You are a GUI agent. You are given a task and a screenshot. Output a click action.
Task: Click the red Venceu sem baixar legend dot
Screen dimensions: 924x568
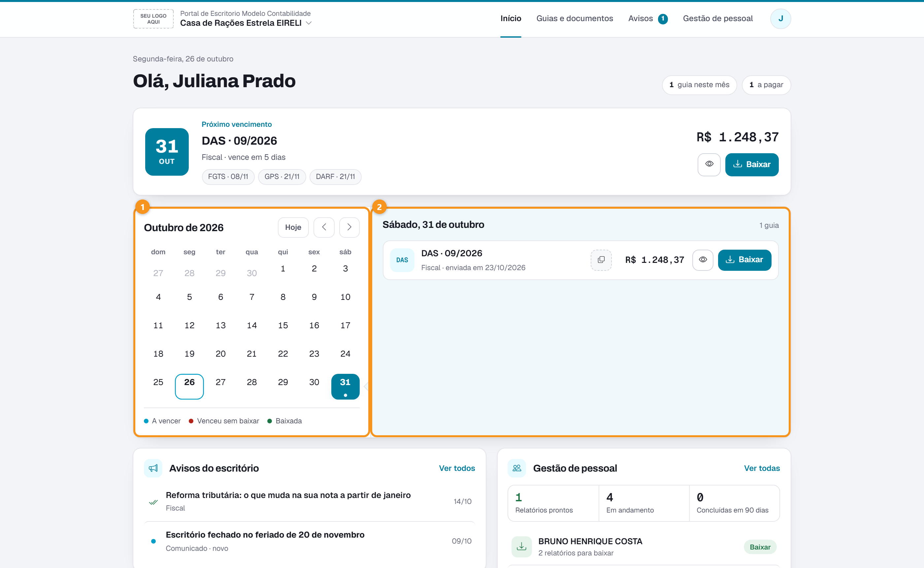(x=191, y=421)
